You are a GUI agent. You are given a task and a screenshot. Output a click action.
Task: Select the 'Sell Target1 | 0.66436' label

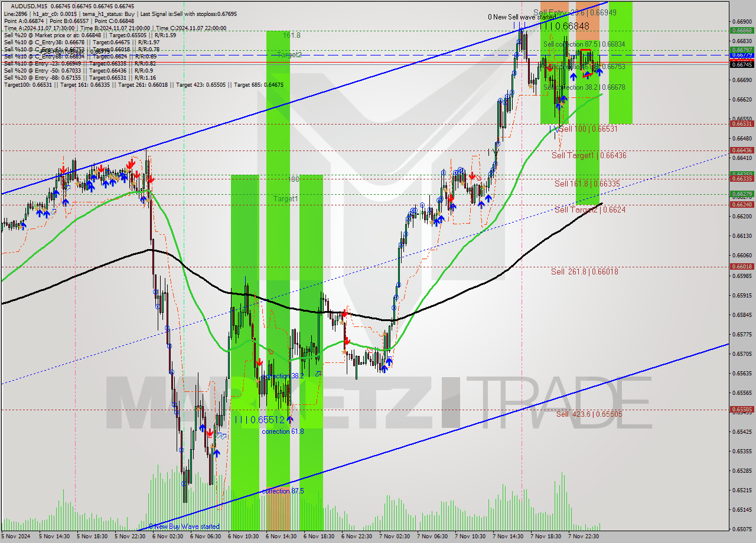(x=589, y=155)
